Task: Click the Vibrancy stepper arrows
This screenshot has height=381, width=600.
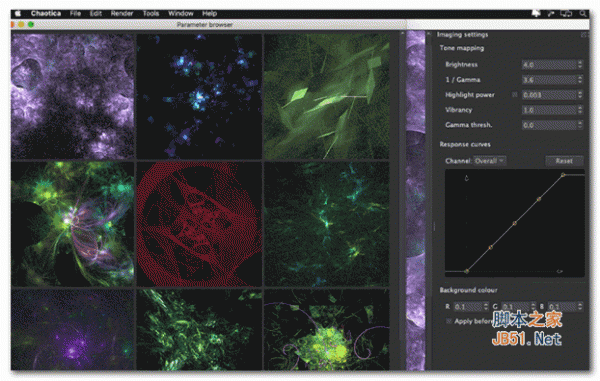Action: pyautogui.click(x=580, y=110)
